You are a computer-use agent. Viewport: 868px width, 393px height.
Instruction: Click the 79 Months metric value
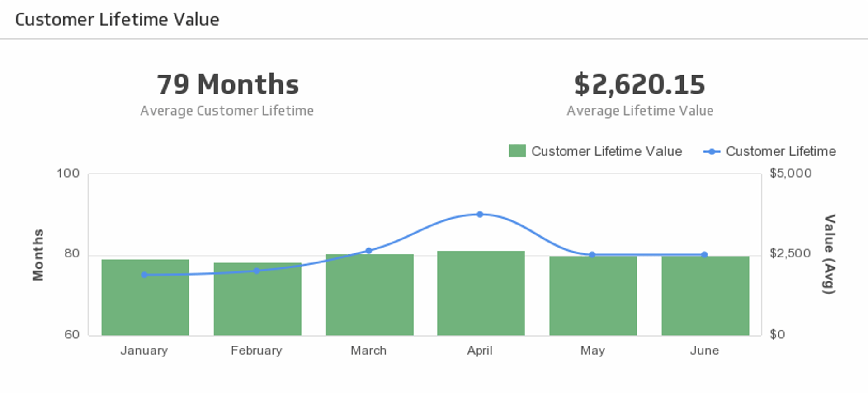pyautogui.click(x=227, y=84)
